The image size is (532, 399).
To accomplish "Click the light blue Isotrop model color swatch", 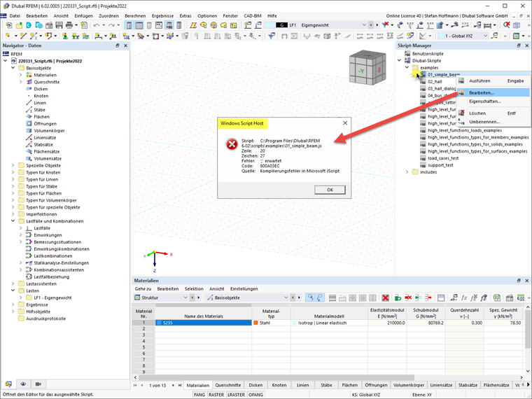I will [x=294, y=323].
